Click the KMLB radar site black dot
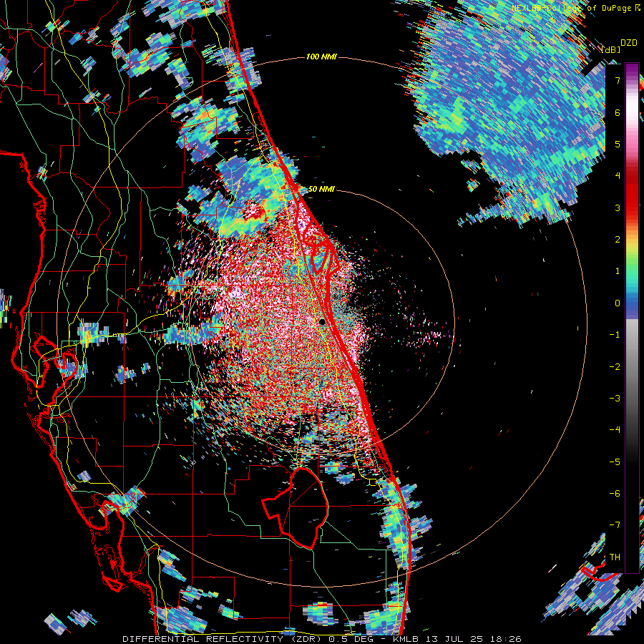The height and width of the screenshot is (644, 644). tap(323, 321)
